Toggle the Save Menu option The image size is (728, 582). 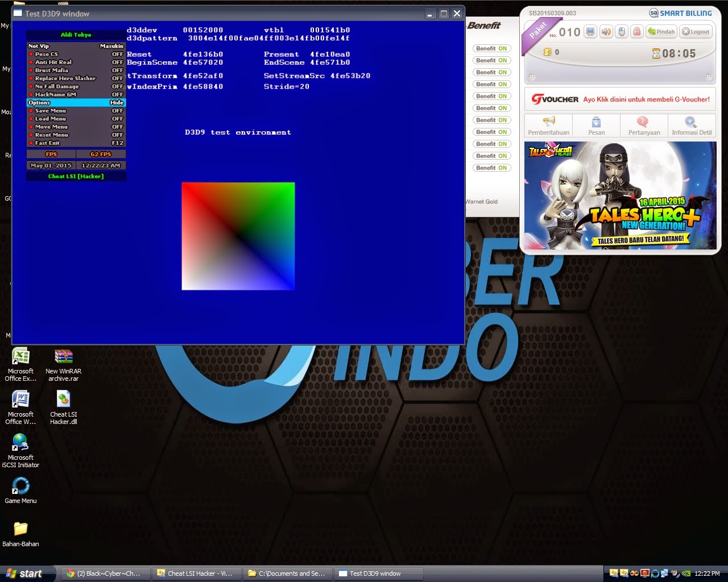tap(76, 110)
